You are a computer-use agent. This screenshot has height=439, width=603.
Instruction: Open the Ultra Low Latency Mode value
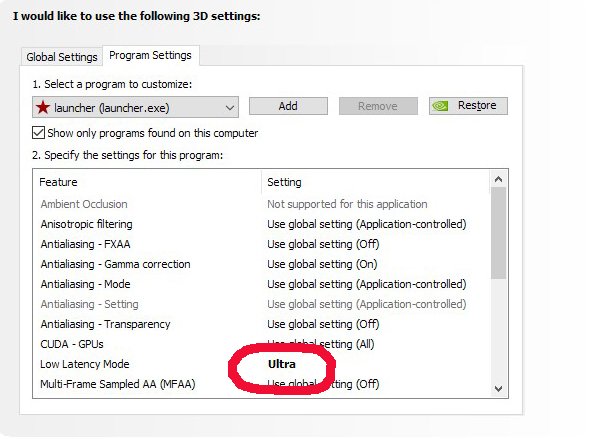point(282,364)
